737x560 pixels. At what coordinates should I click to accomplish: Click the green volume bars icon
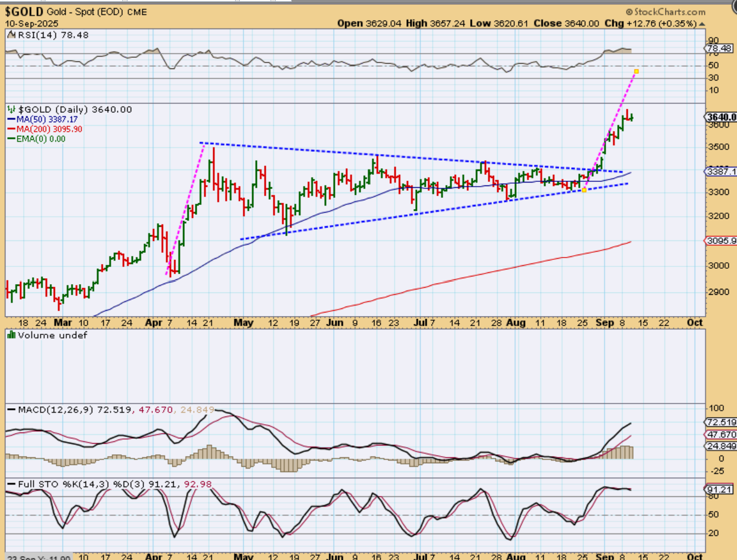click(x=10, y=336)
